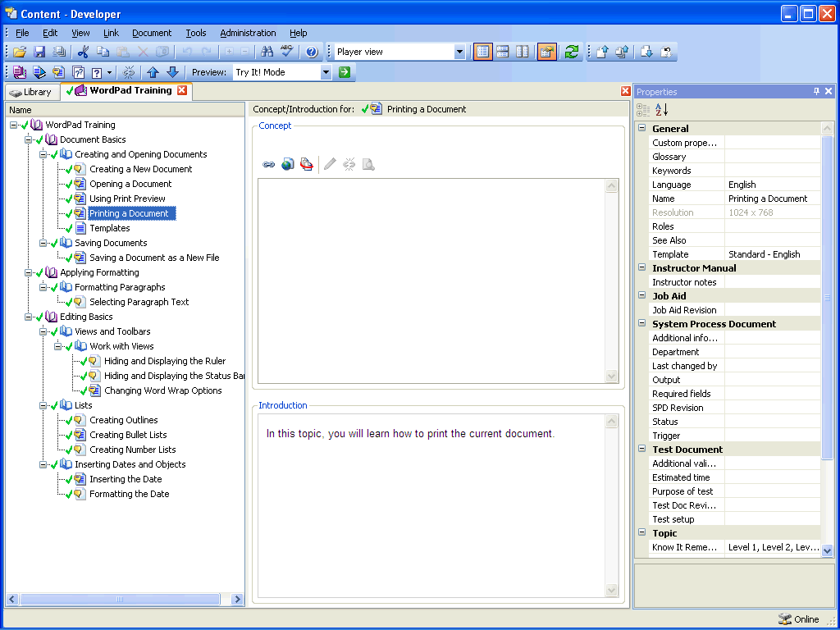Open the dropdown arrow beside question-mark link icon
The image size is (840, 630).
109,72
